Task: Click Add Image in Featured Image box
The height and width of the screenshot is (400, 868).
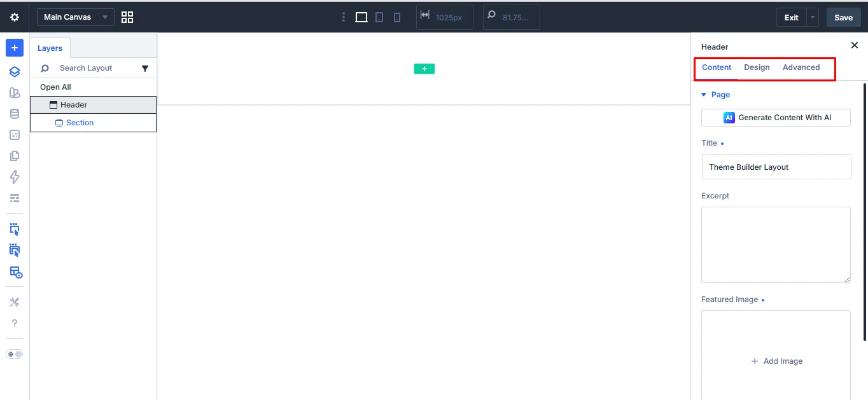Action: (x=776, y=361)
